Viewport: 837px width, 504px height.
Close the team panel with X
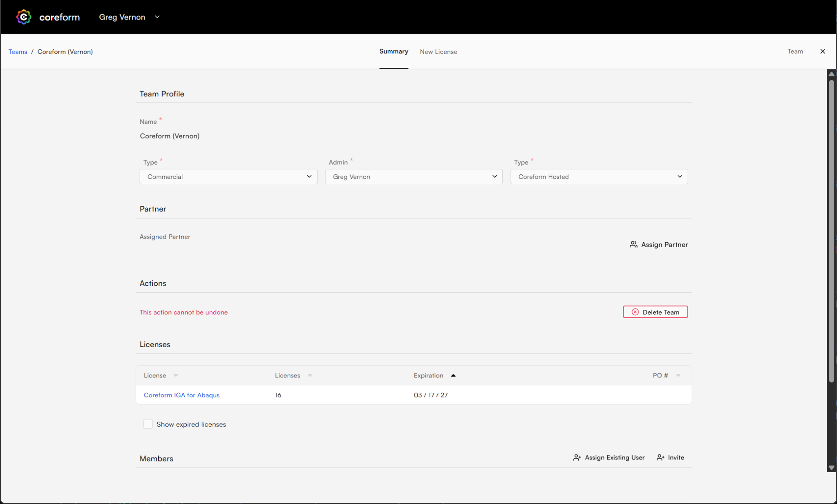823,51
